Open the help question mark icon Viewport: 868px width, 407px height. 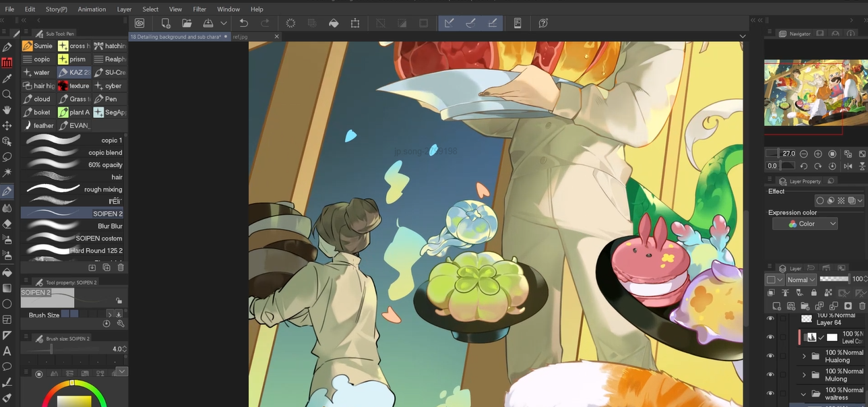pos(543,23)
